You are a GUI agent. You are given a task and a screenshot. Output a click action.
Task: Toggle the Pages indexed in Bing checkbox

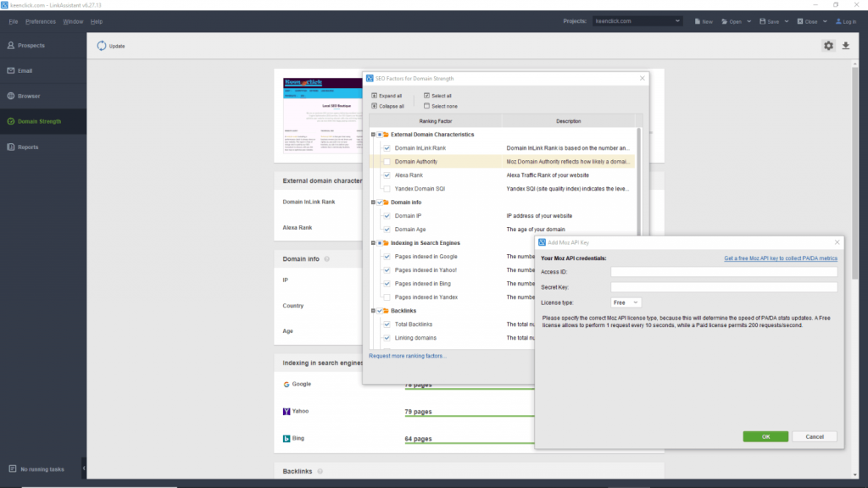[387, 284]
